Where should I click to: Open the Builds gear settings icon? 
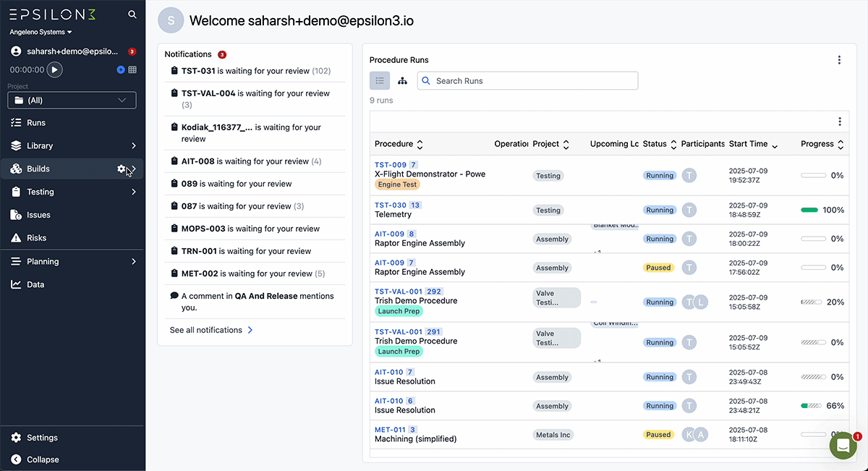point(121,169)
